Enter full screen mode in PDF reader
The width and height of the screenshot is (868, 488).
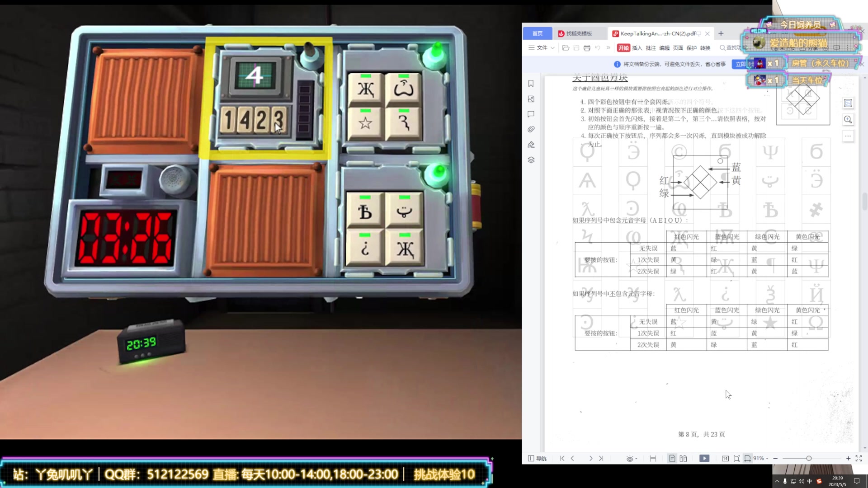(859, 458)
